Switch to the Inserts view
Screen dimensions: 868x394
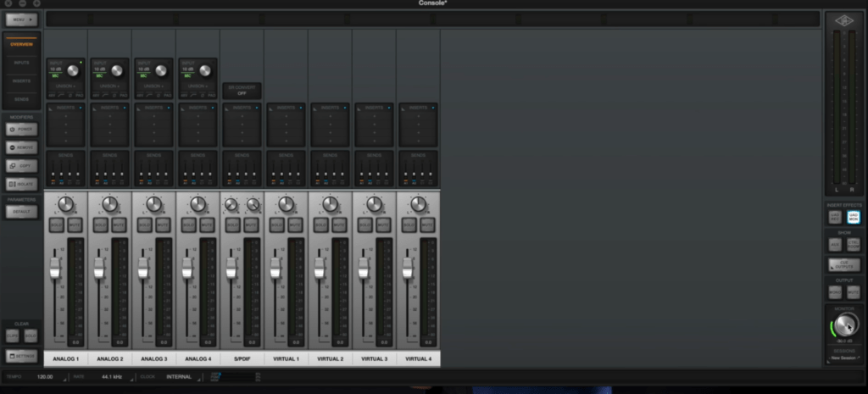pos(21,80)
